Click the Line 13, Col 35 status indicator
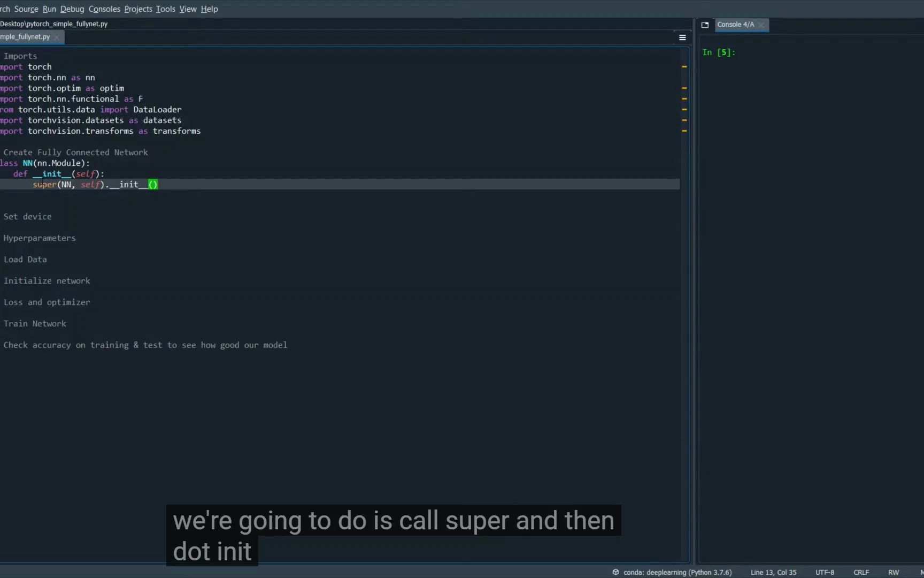Image resolution: width=924 pixels, height=578 pixels. [x=773, y=572]
